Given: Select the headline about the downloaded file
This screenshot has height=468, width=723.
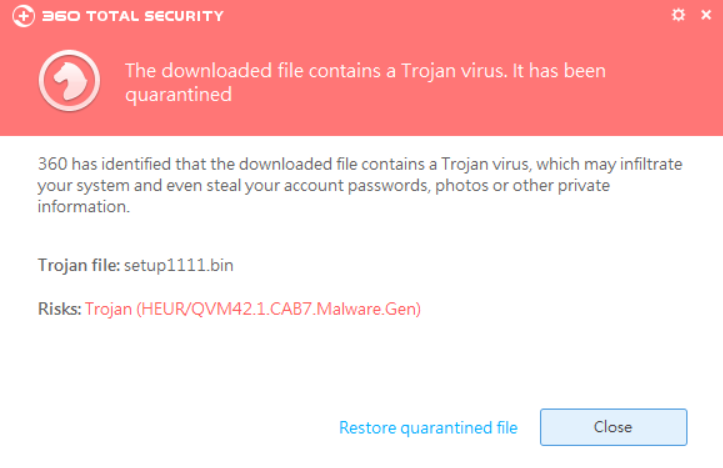Looking at the screenshot, I should (x=365, y=83).
